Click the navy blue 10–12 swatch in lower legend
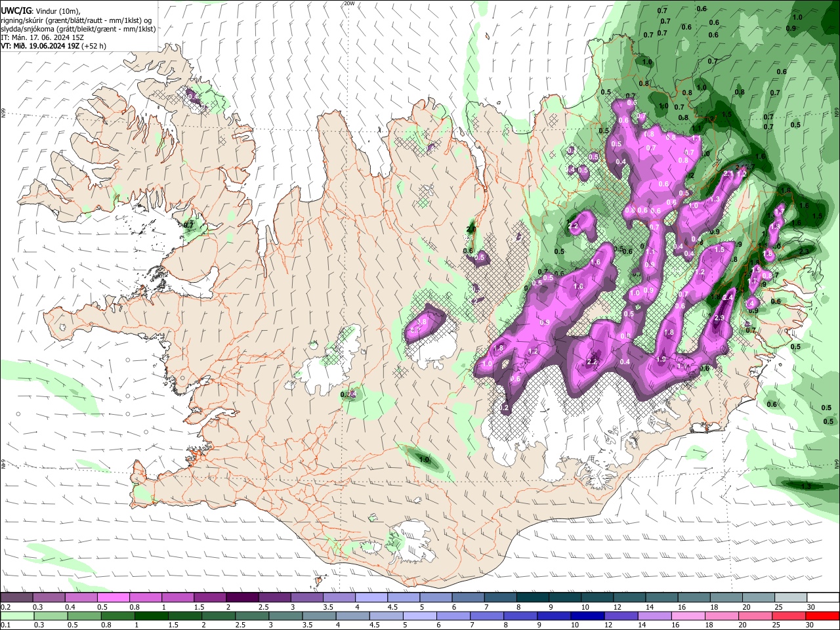Viewport: 840px width, 630px height. pyautogui.click(x=587, y=616)
